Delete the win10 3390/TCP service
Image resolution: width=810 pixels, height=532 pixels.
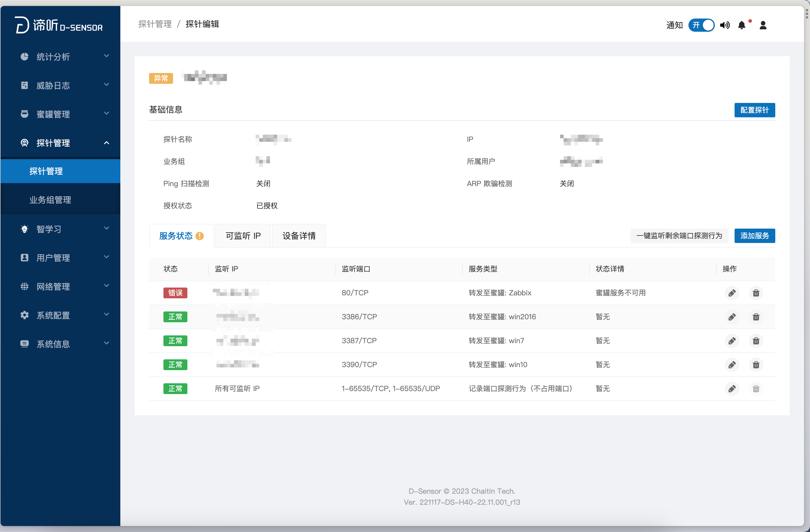(x=756, y=365)
